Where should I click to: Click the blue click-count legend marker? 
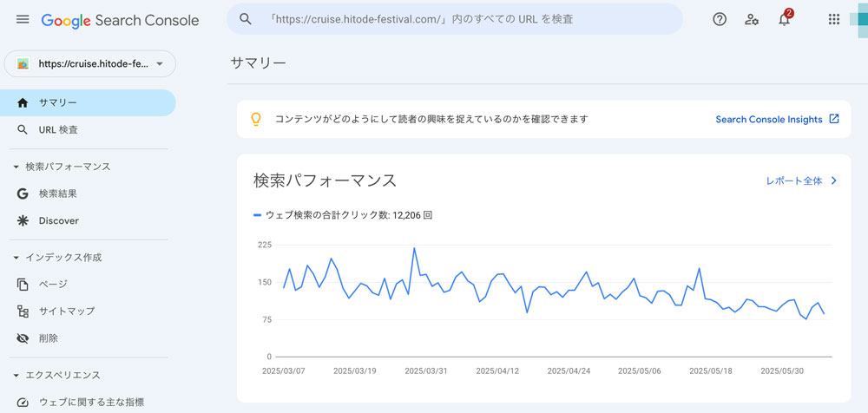tap(257, 214)
